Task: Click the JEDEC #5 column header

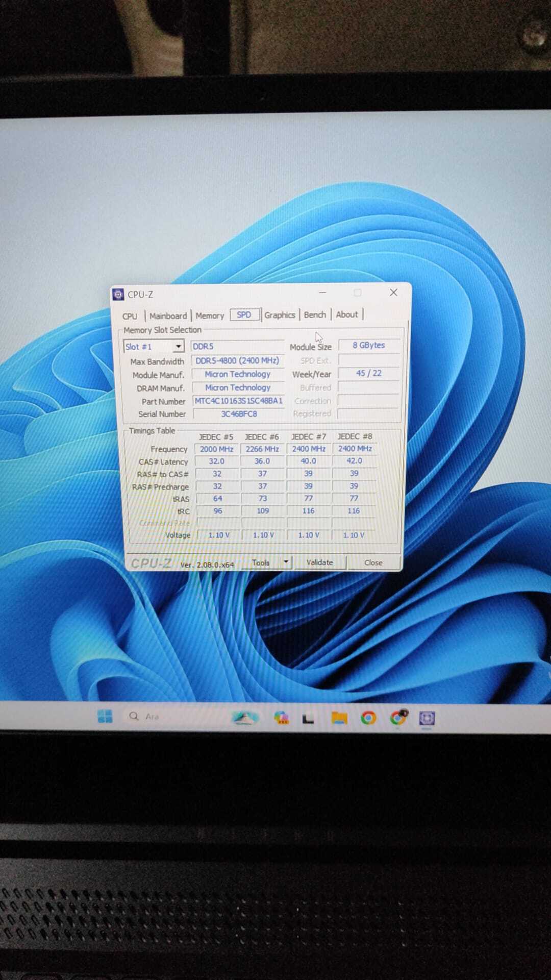Action: (216, 437)
